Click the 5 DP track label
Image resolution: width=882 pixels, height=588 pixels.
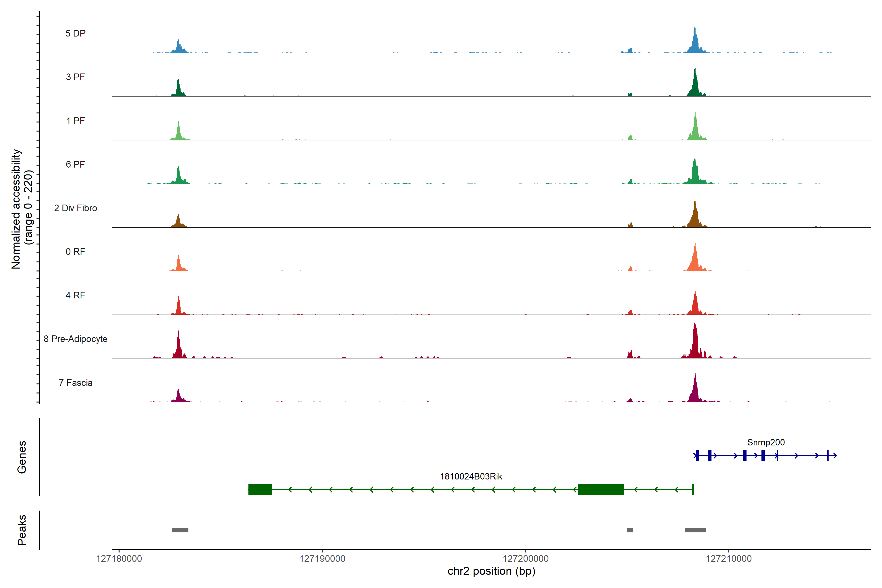[x=75, y=33]
